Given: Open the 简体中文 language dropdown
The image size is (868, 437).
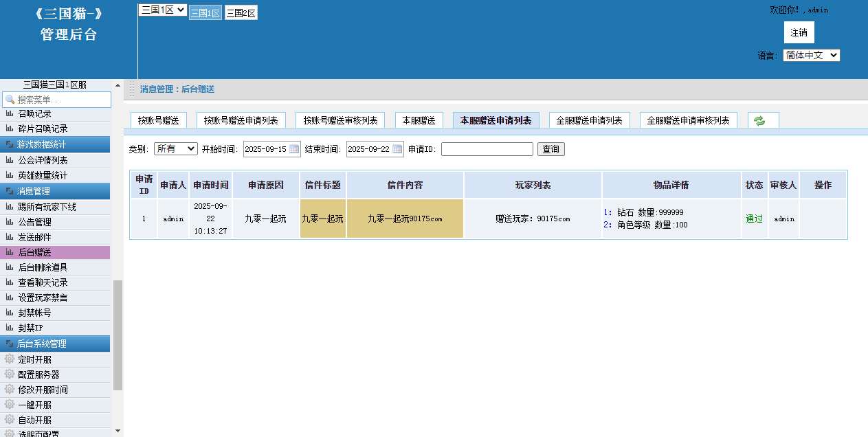Looking at the screenshot, I should [x=811, y=56].
